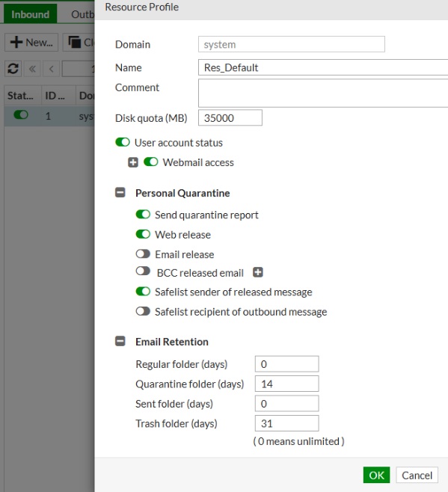Image resolution: width=448 pixels, height=492 pixels.
Task: Click the Clone icon button
Action: pyautogui.click(x=79, y=42)
